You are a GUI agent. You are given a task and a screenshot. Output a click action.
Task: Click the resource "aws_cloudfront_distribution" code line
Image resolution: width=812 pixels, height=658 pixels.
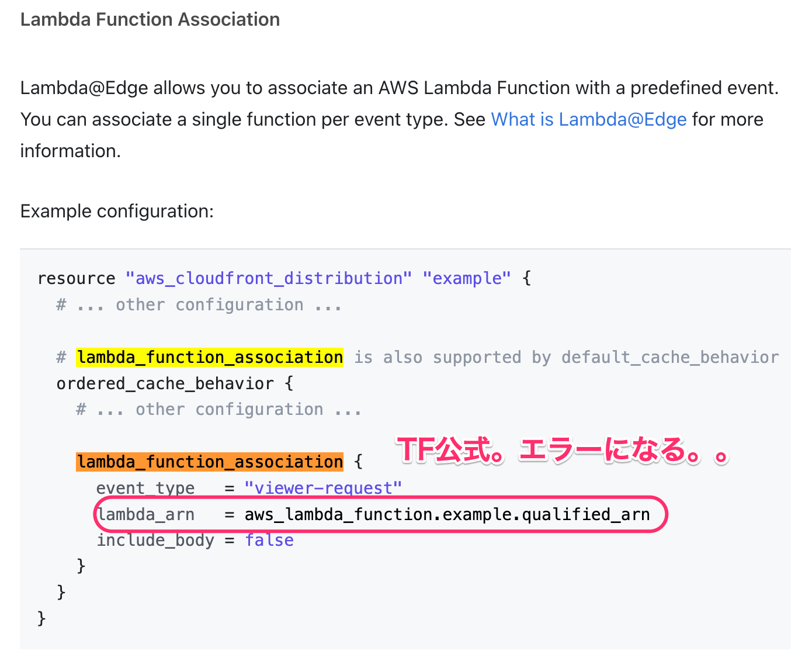click(x=284, y=278)
